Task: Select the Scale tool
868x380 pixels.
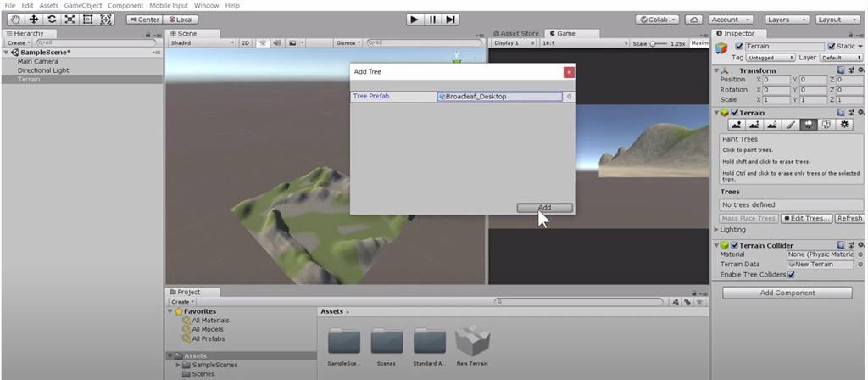Action: point(70,20)
